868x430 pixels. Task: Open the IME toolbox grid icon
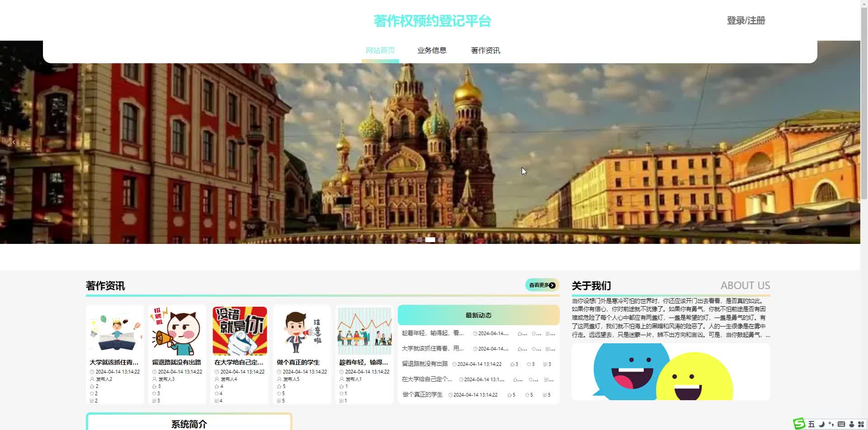[861, 424]
